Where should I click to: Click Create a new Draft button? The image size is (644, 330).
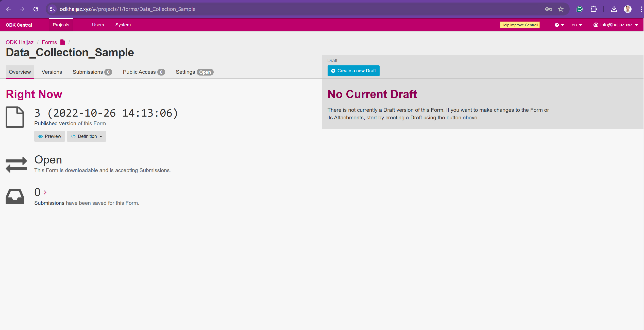[353, 71]
